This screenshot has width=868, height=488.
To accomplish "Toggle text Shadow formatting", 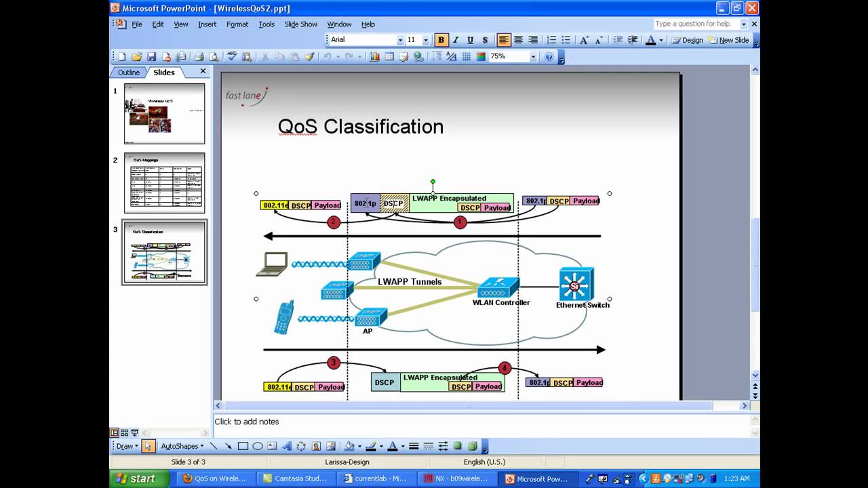I will point(485,40).
